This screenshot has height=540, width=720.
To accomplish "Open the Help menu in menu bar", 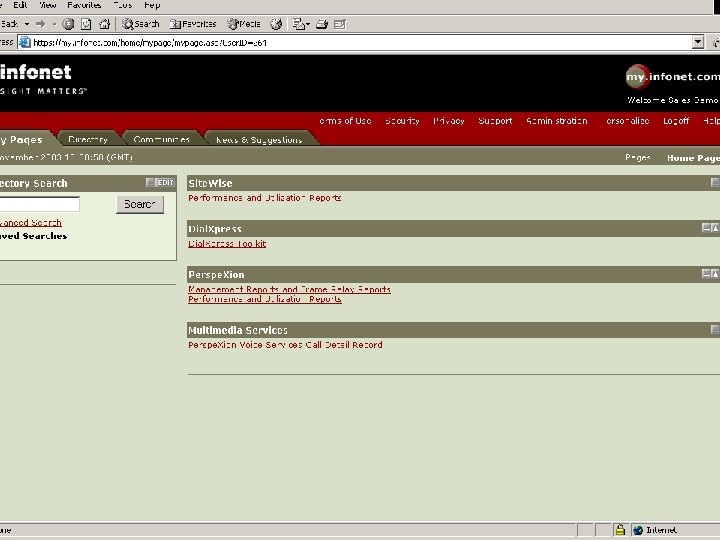I will (x=152, y=5).
